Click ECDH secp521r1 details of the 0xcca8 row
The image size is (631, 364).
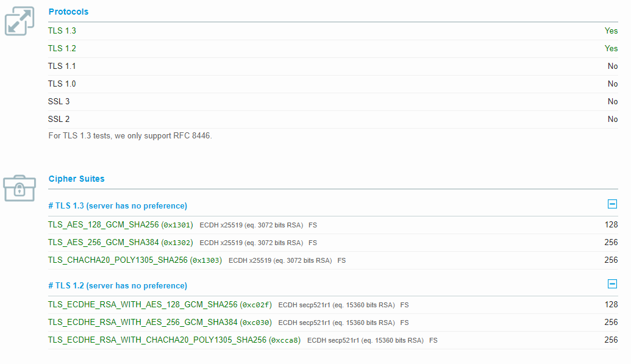[365, 340]
